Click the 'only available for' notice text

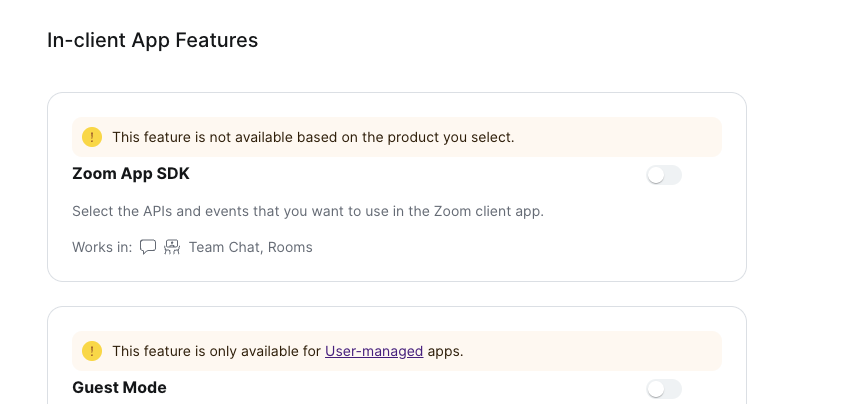(217, 351)
